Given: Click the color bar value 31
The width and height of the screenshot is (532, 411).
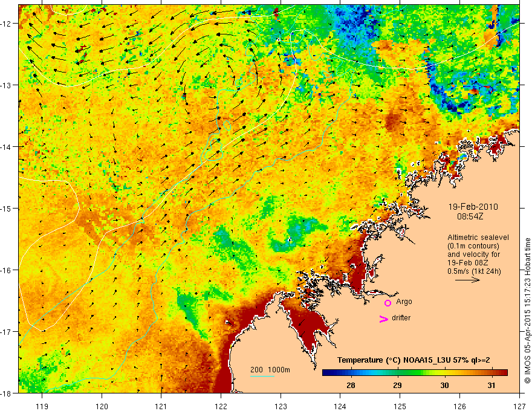Looking at the screenshot, I should tap(491, 385).
